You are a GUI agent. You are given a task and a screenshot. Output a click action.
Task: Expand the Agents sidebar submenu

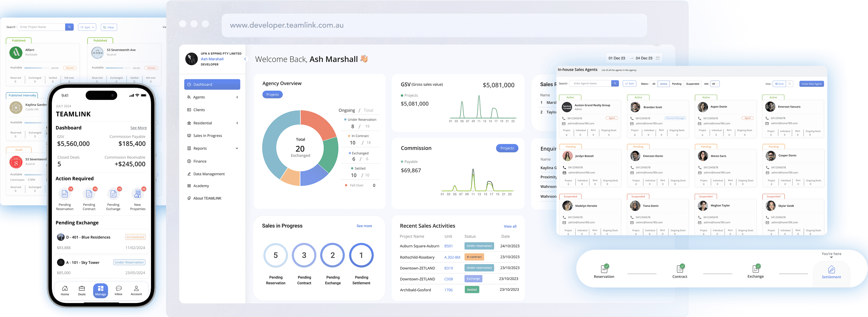click(237, 98)
